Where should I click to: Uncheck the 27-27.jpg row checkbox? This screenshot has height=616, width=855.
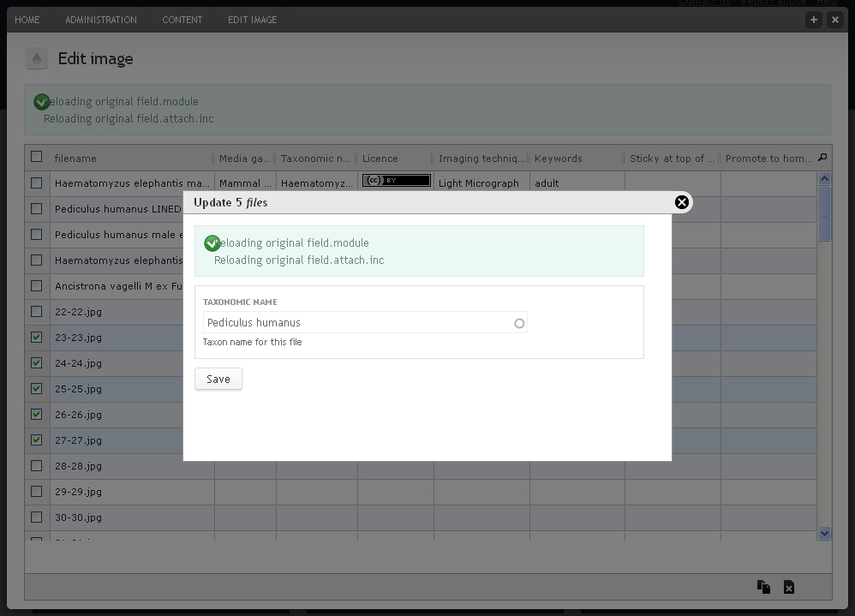pos(37,440)
